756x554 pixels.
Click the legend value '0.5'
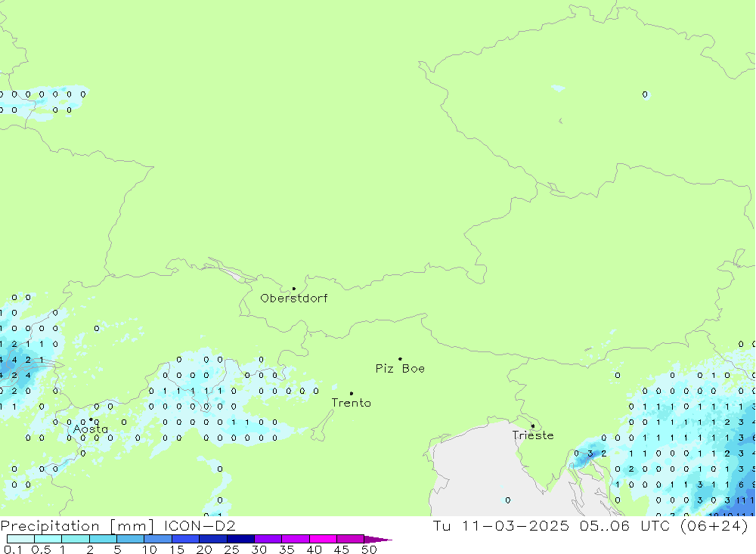click(41, 549)
